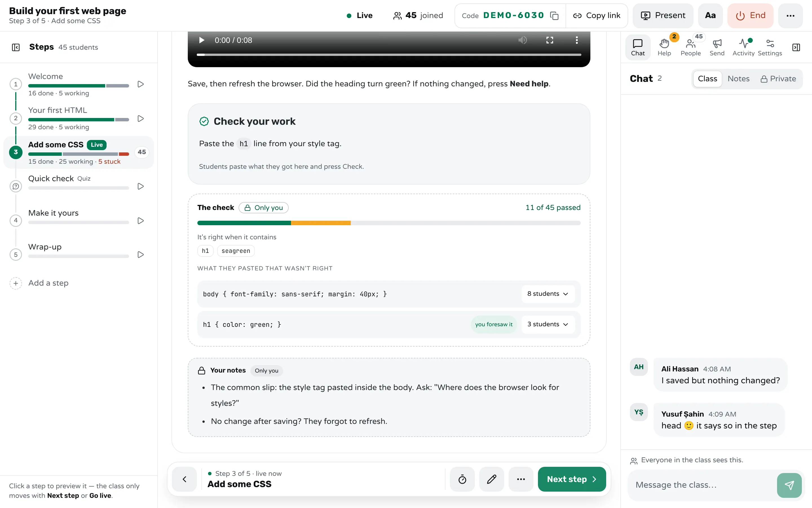Open the Settings panel
812x508 pixels.
(x=770, y=47)
